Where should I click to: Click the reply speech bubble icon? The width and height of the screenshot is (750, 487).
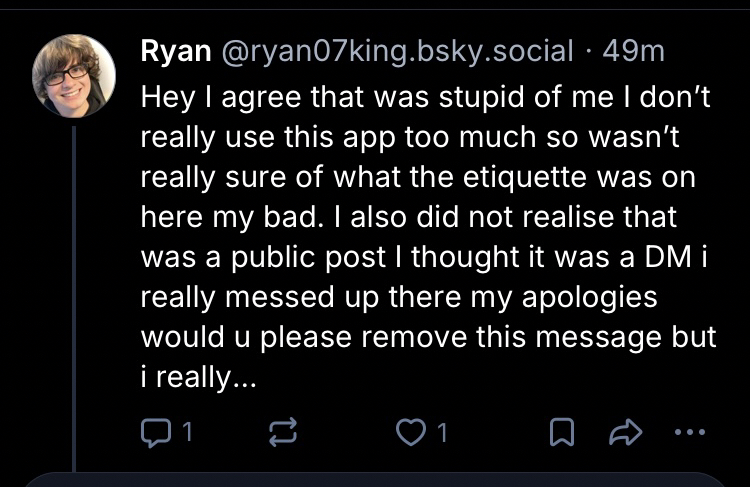(x=156, y=433)
